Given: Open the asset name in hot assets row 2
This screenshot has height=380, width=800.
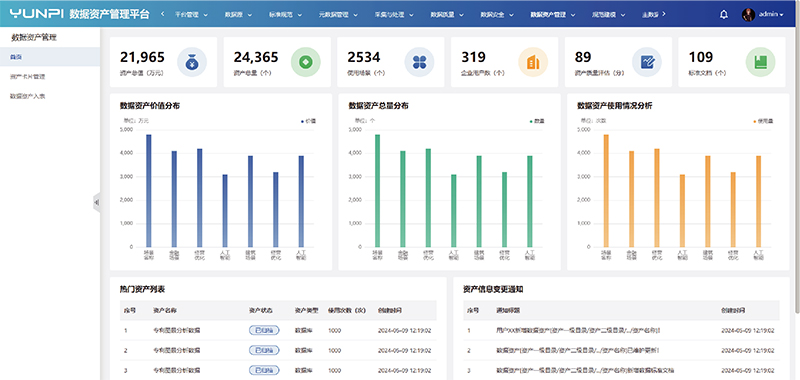Looking at the screenshot, I should click(177, 350).
